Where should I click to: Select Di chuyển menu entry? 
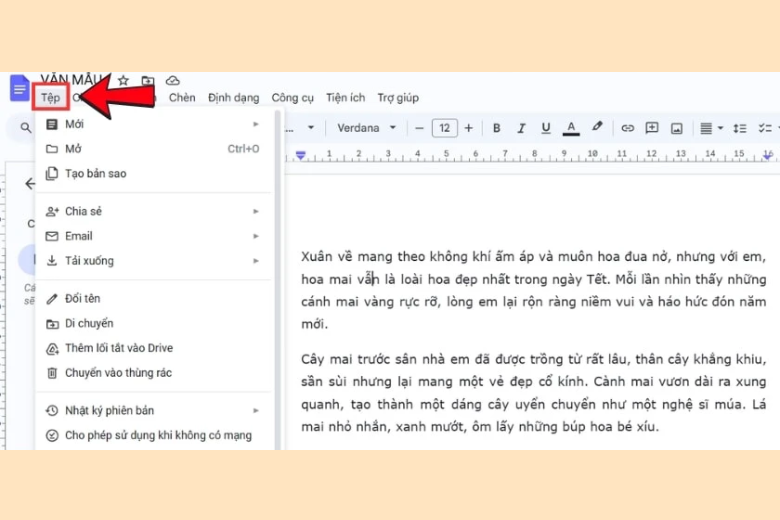153,323
